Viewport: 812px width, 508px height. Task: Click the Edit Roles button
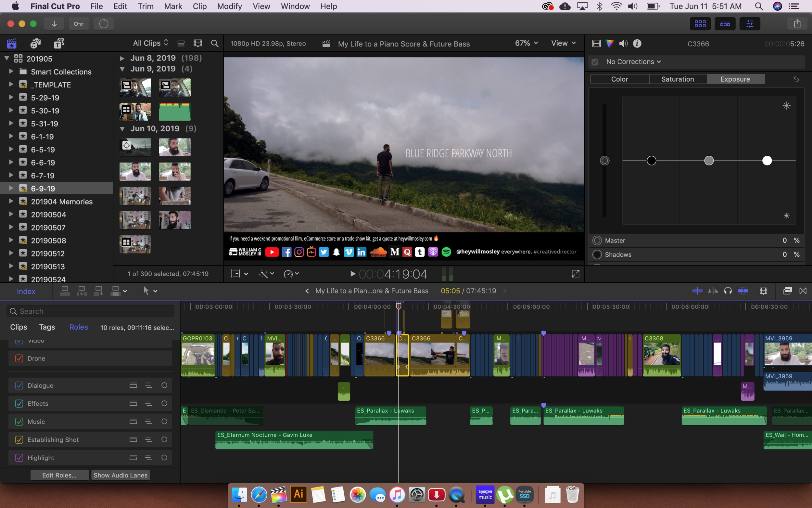(x=59, y=475)
